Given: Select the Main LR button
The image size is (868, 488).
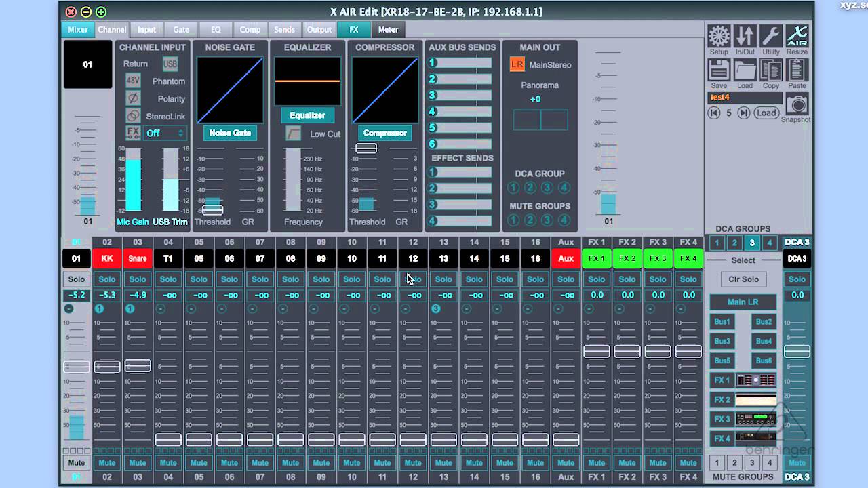Looking at the screenshot, I should tap(743, 302).
